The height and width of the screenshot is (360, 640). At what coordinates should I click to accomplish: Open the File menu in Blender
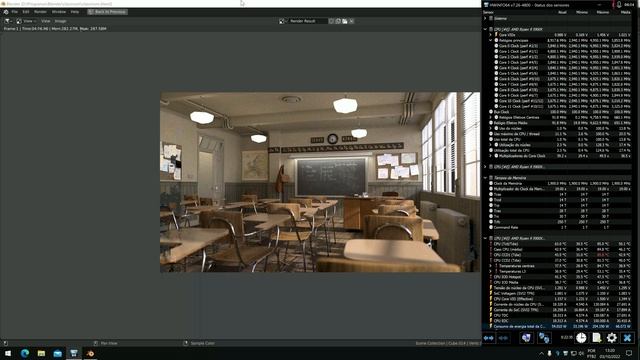[15, 12]
